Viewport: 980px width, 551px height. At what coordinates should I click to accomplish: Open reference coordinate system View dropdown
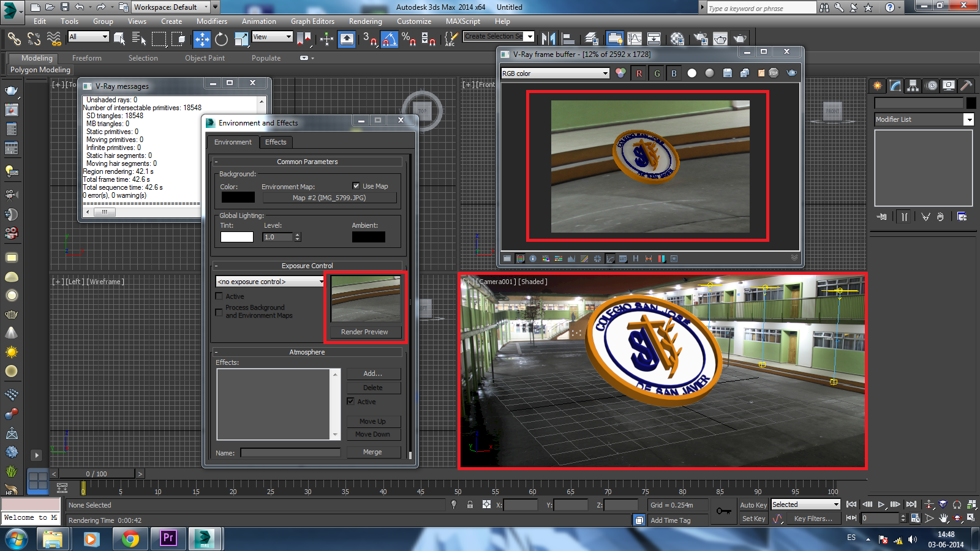point(272,37)
